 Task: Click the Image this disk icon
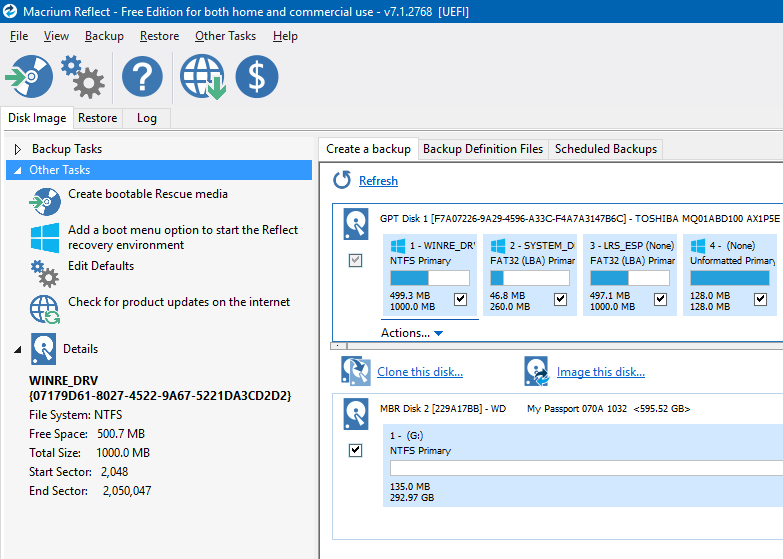[x=537, y=371]
